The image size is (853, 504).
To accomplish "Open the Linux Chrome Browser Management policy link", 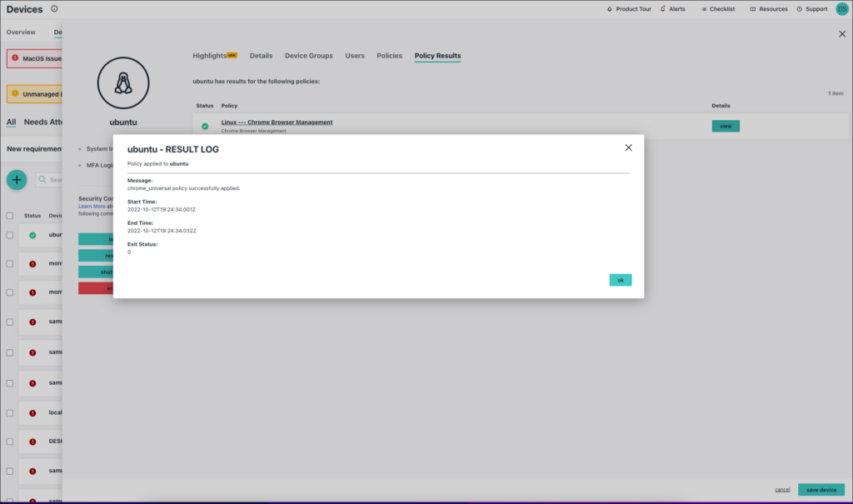I will pos(278,121).
